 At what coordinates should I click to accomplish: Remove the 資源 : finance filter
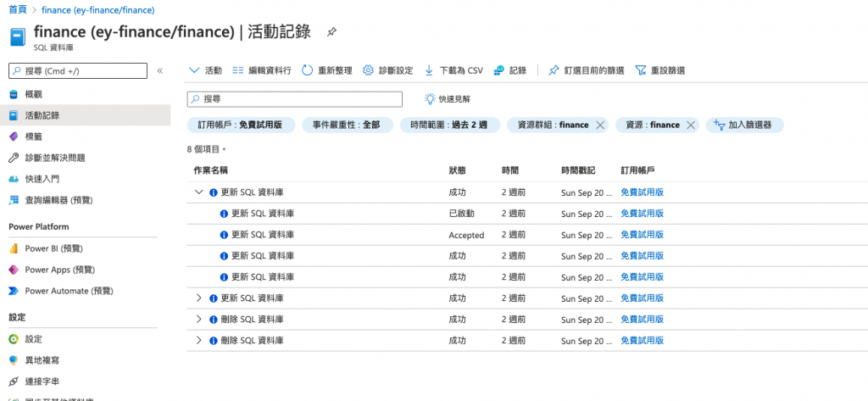pyautogui.click(x=690, y=125)
